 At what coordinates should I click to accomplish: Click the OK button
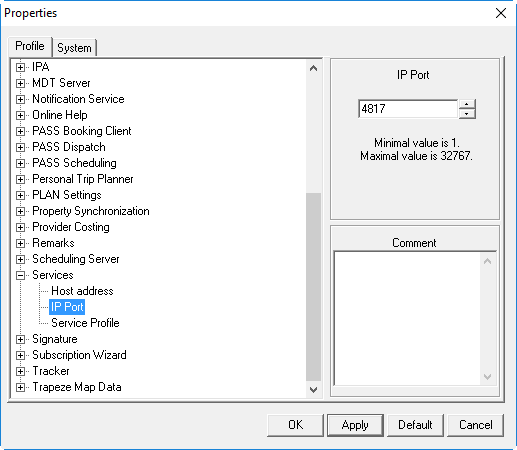tap(295, 425)
